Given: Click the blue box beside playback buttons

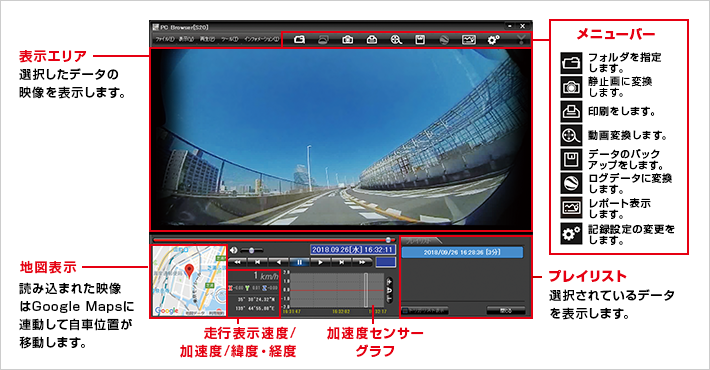Looking at the screenshot, I should [385, 262].
